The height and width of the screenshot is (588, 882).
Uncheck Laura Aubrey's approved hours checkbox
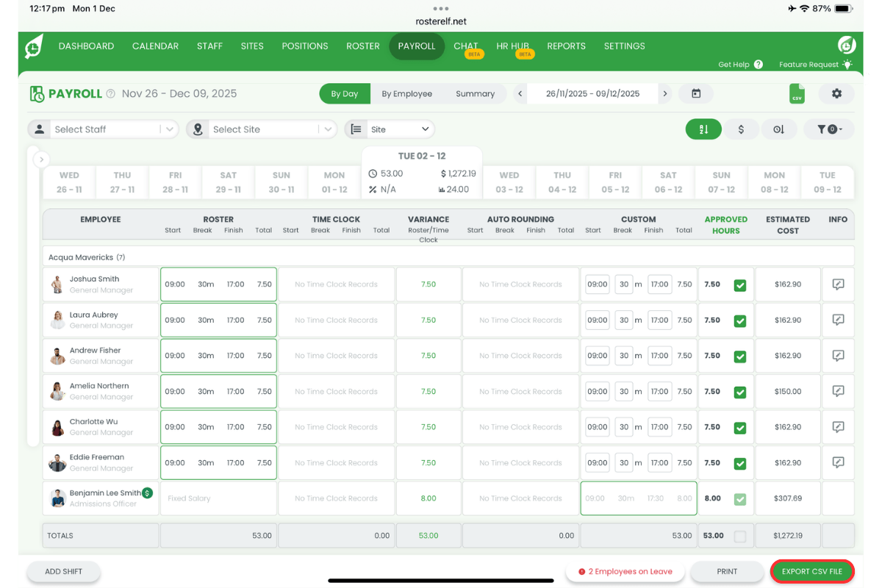740,320
